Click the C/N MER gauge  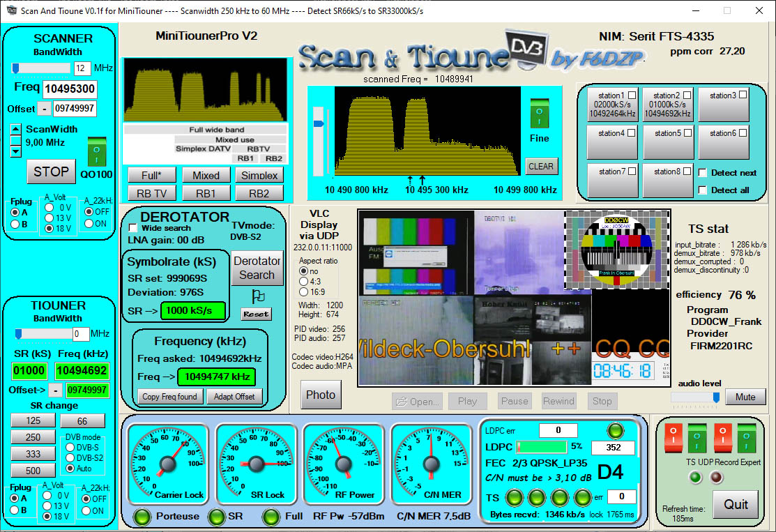[431, 464]
